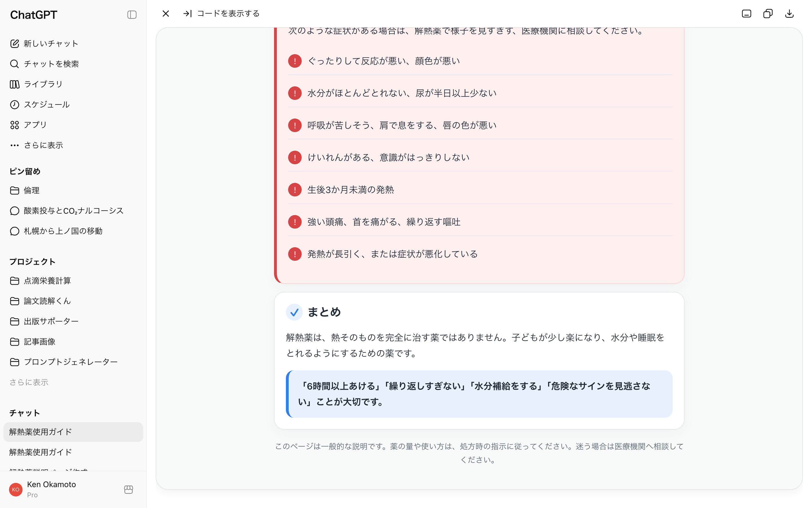
Task: Click the プロジェクト section header
Action: point(32,262)
